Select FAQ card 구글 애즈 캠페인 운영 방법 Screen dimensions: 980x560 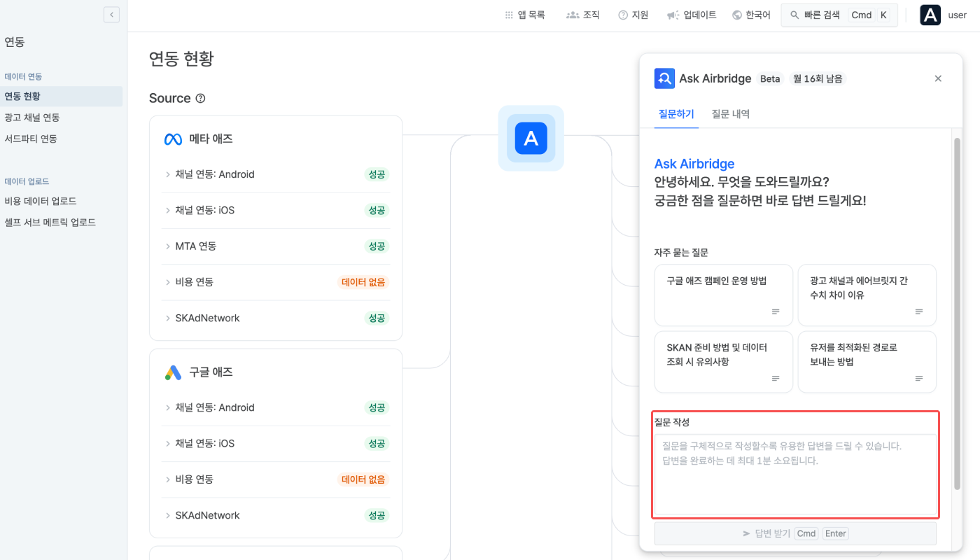pyautogui.click(x=724, y=295)
